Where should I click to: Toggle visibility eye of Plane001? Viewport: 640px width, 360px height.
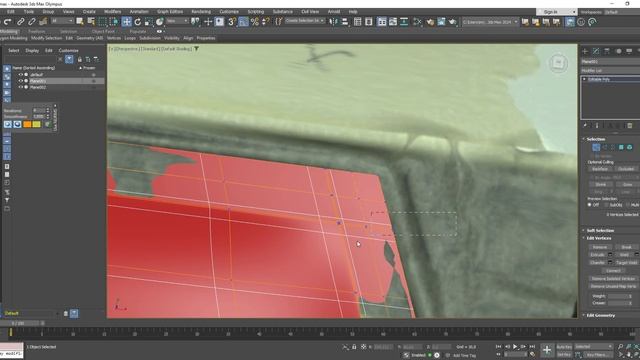(20, 81)
